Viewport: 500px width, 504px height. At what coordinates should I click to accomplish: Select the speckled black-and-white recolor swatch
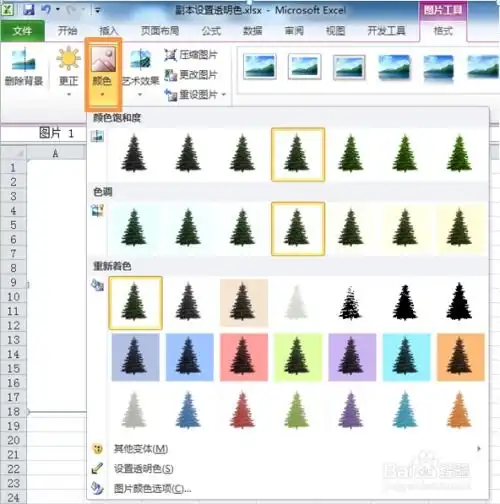(351, 303)
